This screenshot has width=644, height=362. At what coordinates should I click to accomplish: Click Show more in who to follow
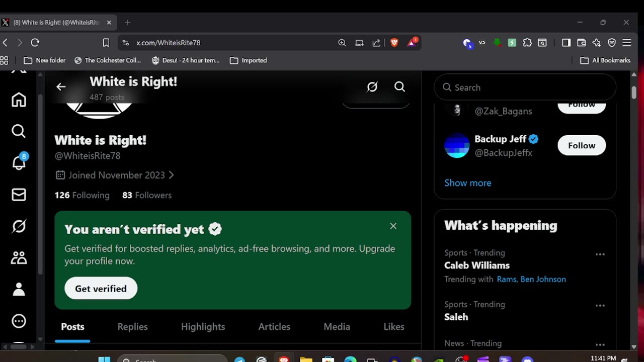(468, 183)
